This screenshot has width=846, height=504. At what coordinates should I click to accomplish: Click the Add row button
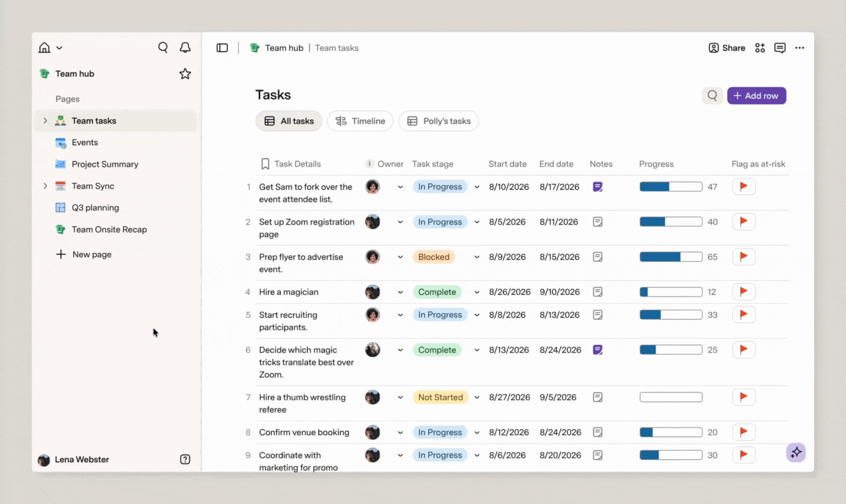[x=756, y=96]
